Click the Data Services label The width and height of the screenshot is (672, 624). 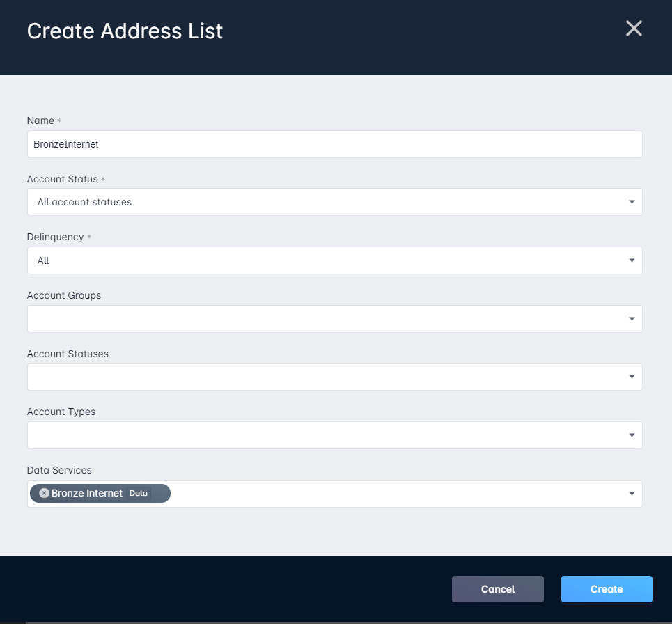pyautogui.click(x=59, y=470)
